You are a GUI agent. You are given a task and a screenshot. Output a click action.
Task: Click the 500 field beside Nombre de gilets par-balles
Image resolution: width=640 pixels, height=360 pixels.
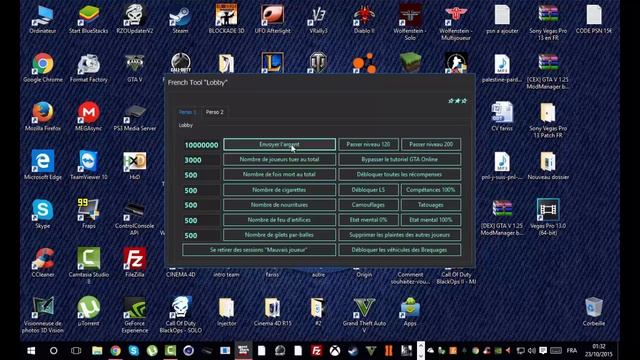coord(201,236)
